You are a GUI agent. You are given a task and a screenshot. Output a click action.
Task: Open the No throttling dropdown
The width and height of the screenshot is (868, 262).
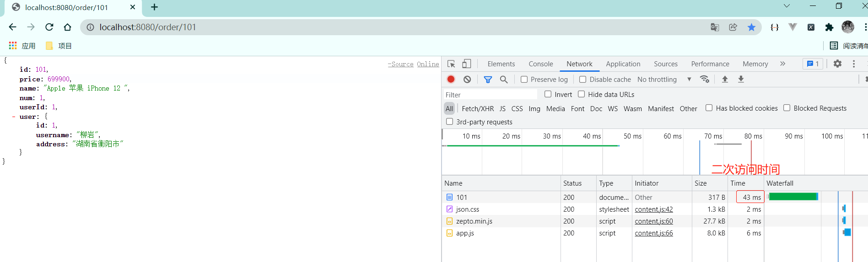click(664, 79)
